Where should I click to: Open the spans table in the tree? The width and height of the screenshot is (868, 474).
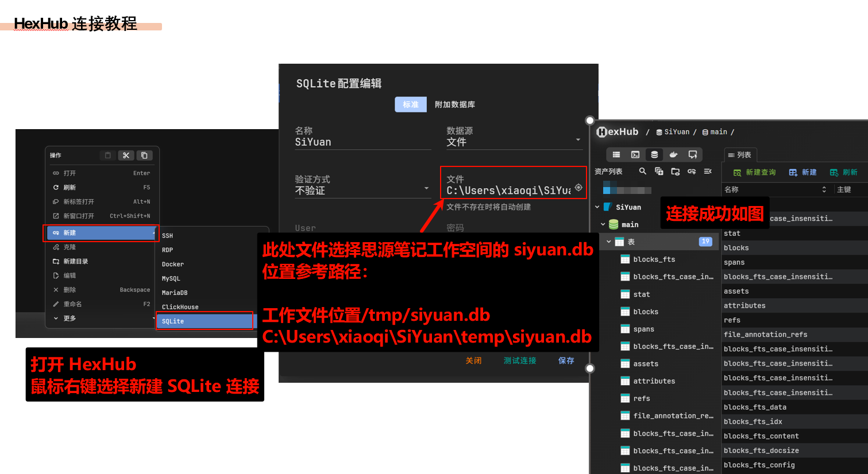coord(643,329)
